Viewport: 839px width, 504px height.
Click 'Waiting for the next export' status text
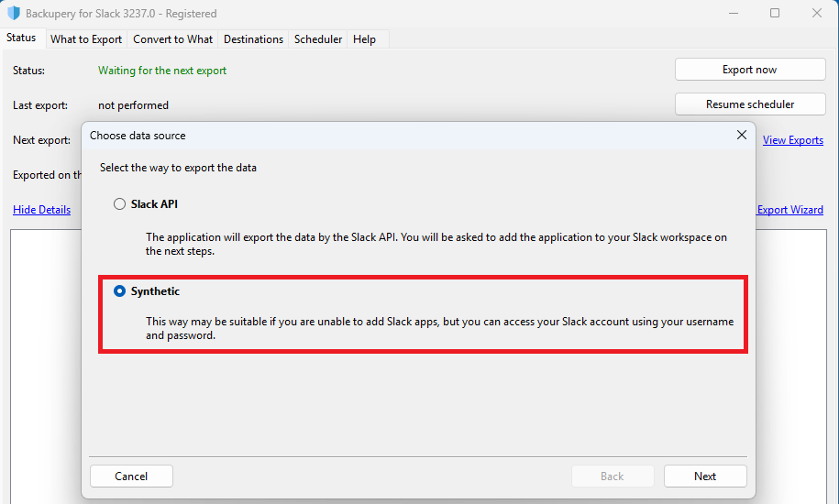[x=162, y=71]
